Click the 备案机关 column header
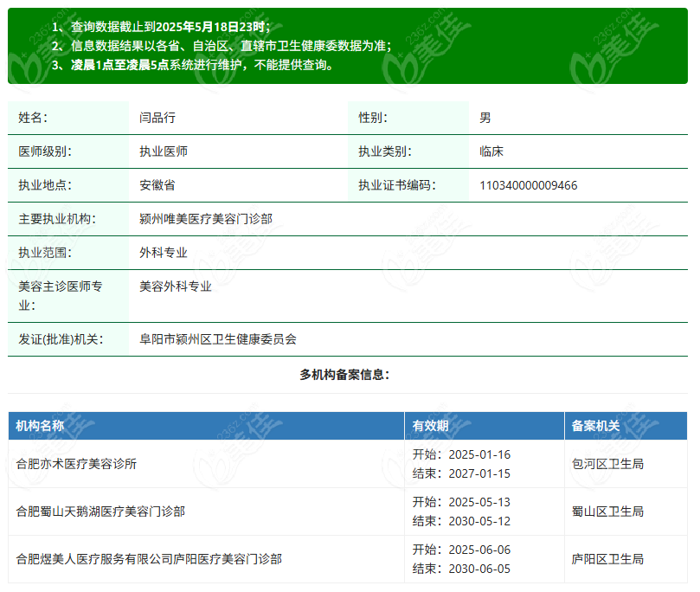 595,426
